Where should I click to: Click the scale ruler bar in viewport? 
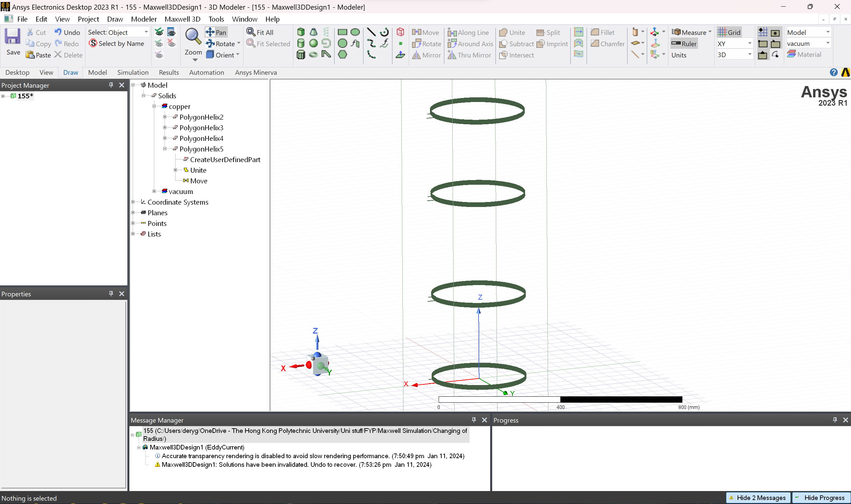click(x=560, y=399)
